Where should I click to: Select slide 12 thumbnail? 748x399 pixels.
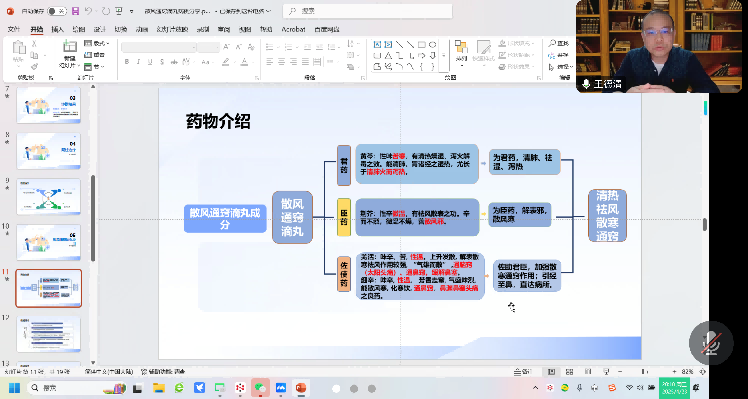(x=48, y=335)
